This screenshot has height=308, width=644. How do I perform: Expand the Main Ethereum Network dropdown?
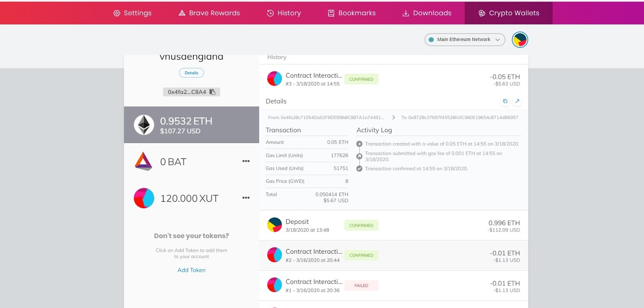pos(464,39)
